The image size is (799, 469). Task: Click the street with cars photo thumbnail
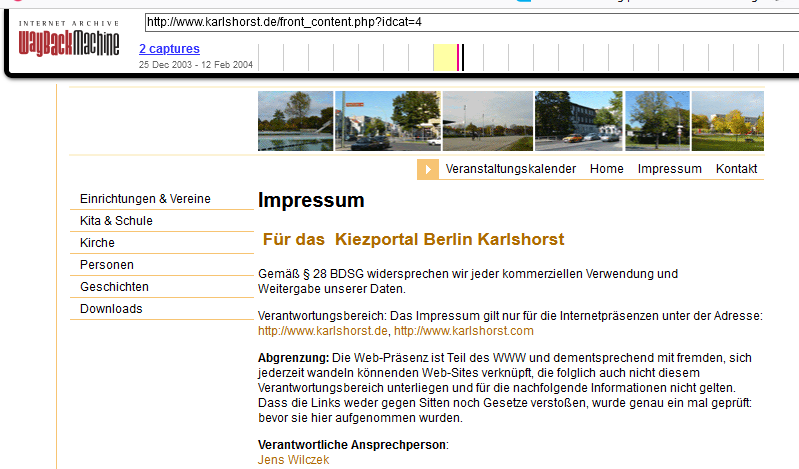pyautogui.click(x=388, y=121)
